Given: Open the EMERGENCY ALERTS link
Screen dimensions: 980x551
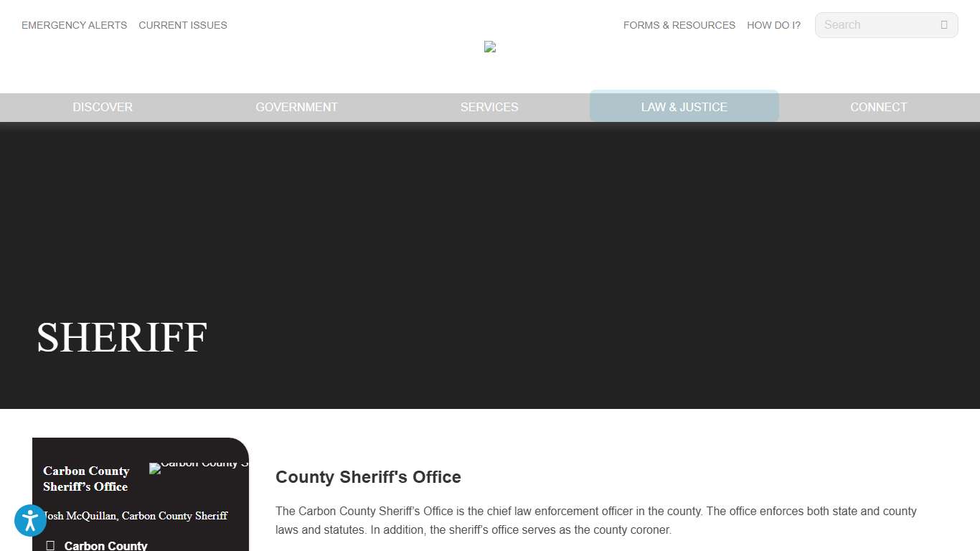Looking at the screenshot, I should [x=74, y=25].
